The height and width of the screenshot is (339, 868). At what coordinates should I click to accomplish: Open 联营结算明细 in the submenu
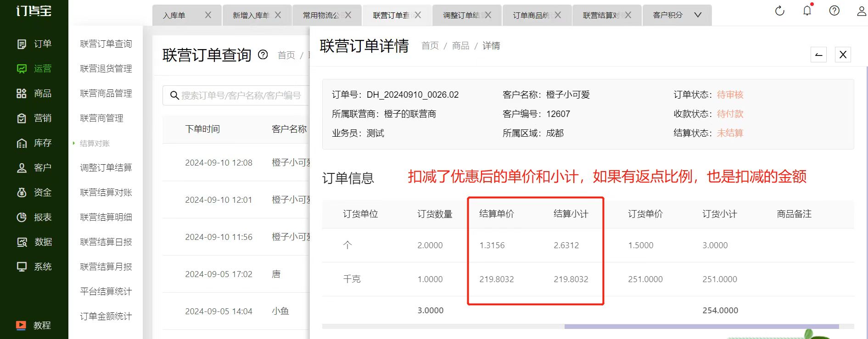coord(106,217)
